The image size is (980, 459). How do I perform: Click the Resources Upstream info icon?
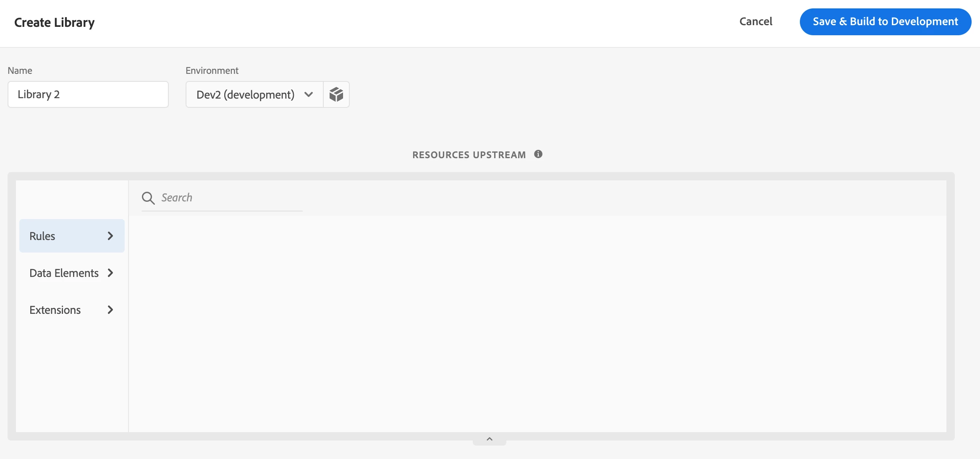(538, 154)
